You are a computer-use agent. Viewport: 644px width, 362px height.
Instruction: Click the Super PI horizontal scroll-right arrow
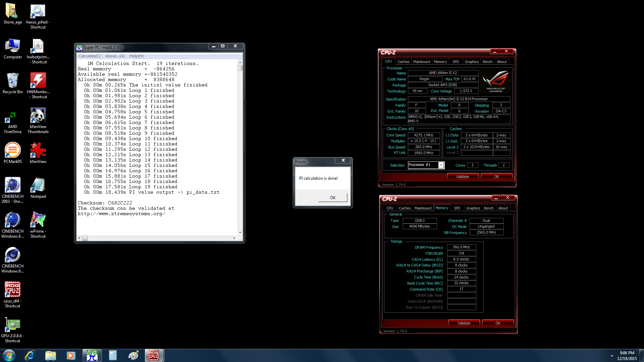[234, 238]
